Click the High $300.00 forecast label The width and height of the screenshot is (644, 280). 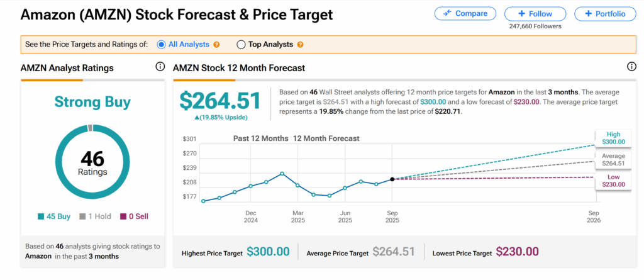[613, 138]
